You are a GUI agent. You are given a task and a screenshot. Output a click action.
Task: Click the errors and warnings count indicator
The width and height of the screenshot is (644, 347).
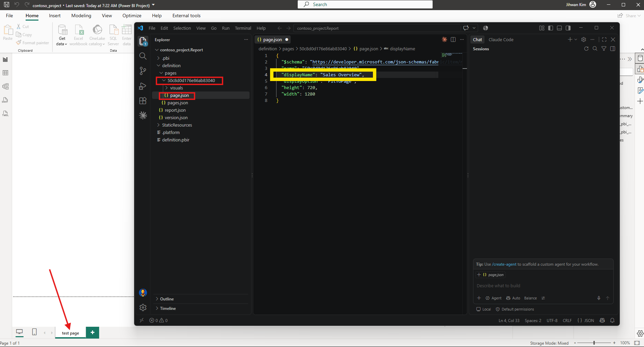(x=158, y=320)
